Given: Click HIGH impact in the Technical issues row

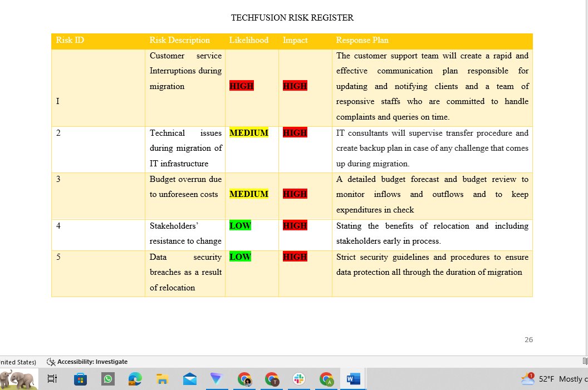Looking at the screenshot, I should pyautogui.click(x=295, y=132).
